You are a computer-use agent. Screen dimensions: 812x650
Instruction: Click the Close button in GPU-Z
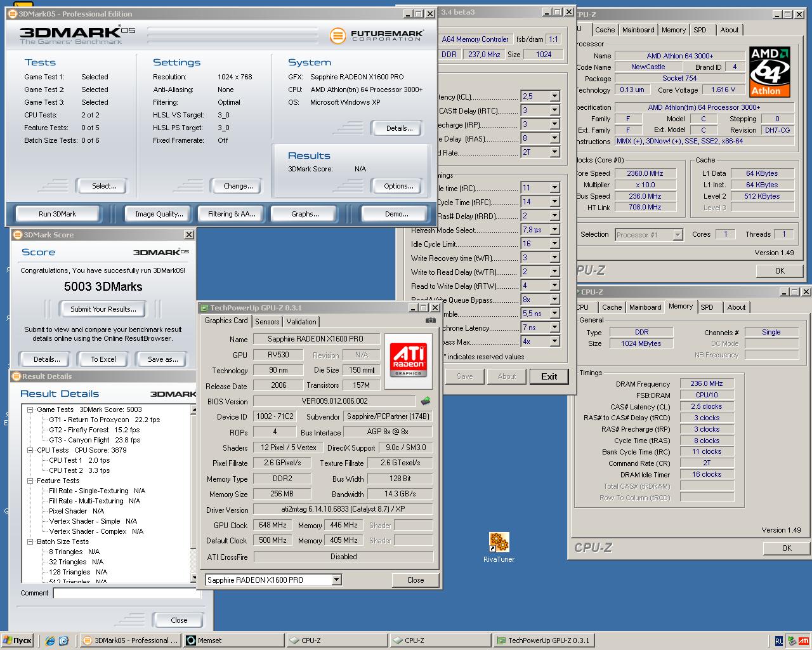pyautogui.click(x=416, y=580)
